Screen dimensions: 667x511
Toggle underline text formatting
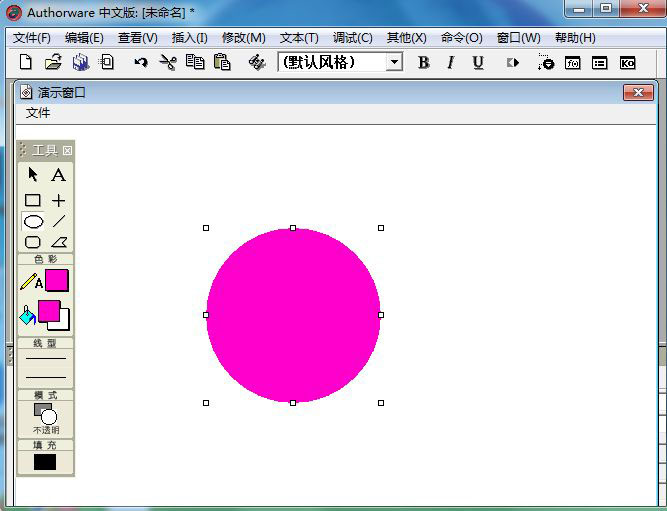click(x=478, y=62)
